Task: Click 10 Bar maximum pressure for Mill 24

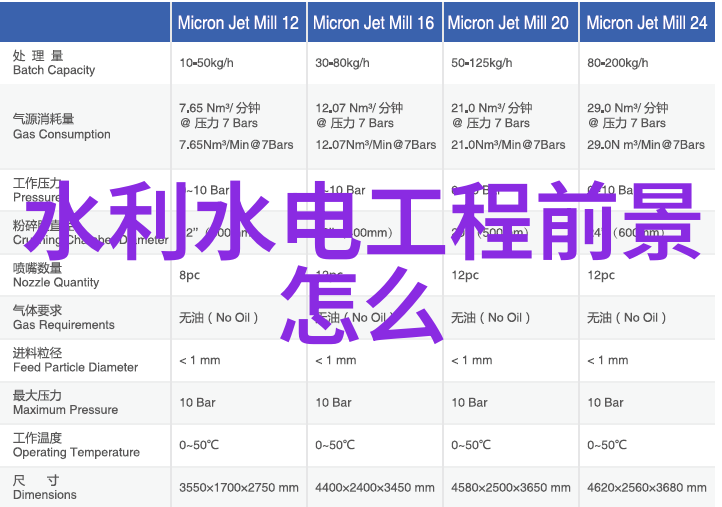Action: [605, 402]
